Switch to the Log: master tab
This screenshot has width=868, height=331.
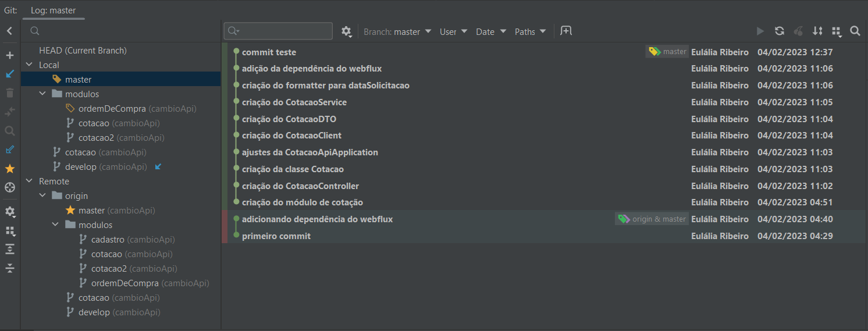tap(54, 10)
